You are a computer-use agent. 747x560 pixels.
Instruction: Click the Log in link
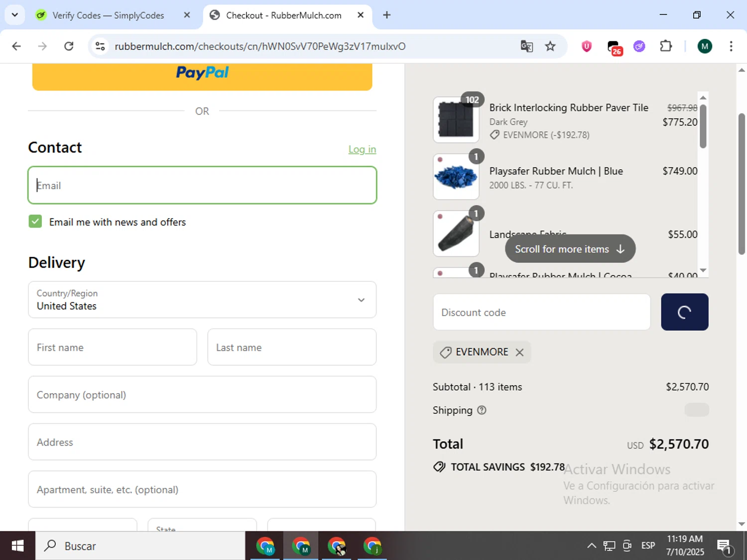[x=362, y=149]
